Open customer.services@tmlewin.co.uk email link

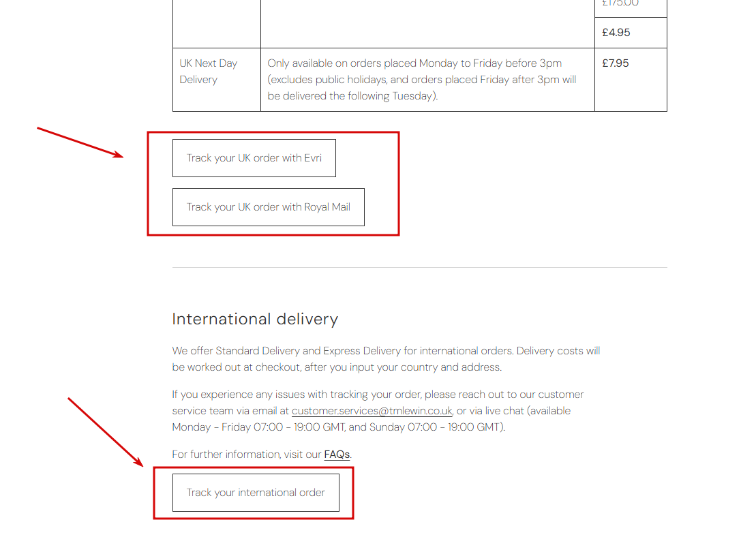[372, 411]
